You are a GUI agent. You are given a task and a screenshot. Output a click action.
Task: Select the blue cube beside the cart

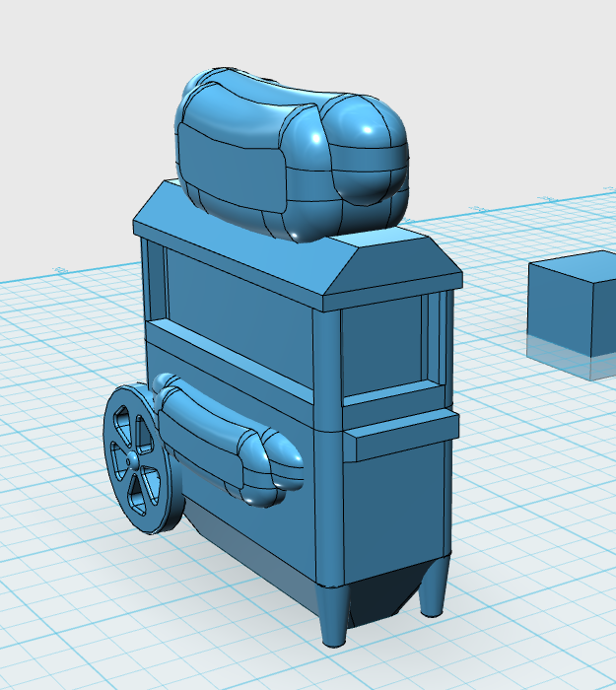[572, 314]
